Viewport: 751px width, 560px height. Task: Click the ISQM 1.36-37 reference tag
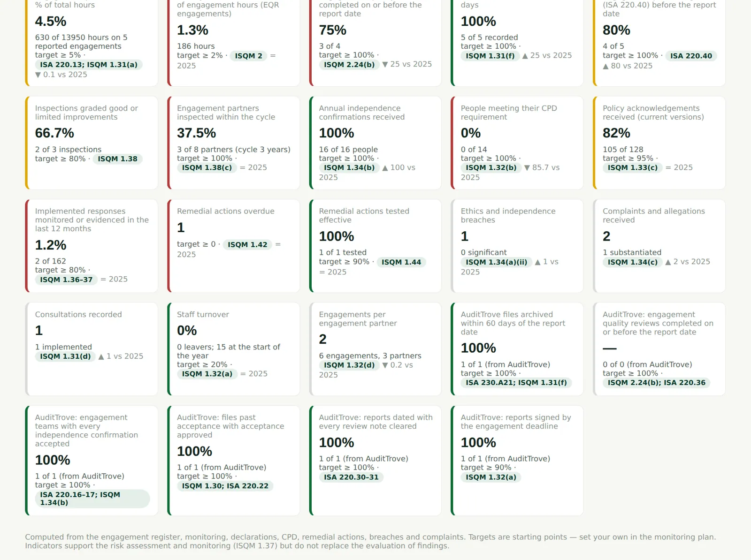(x=66, y=280)
